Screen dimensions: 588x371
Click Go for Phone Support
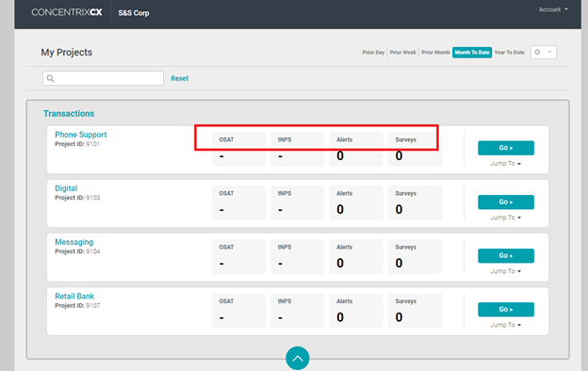[x=505, y=148]
